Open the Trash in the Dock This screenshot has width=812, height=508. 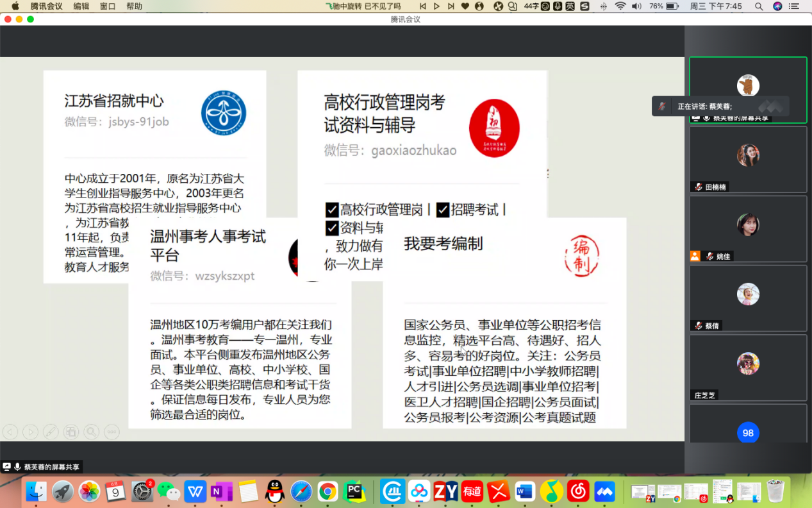(776, 491)
